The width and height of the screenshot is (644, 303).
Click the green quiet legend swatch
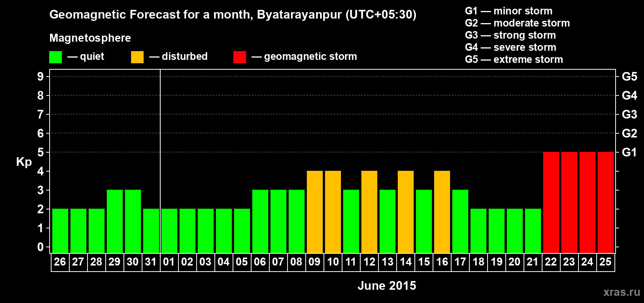(x=55, y=57)
